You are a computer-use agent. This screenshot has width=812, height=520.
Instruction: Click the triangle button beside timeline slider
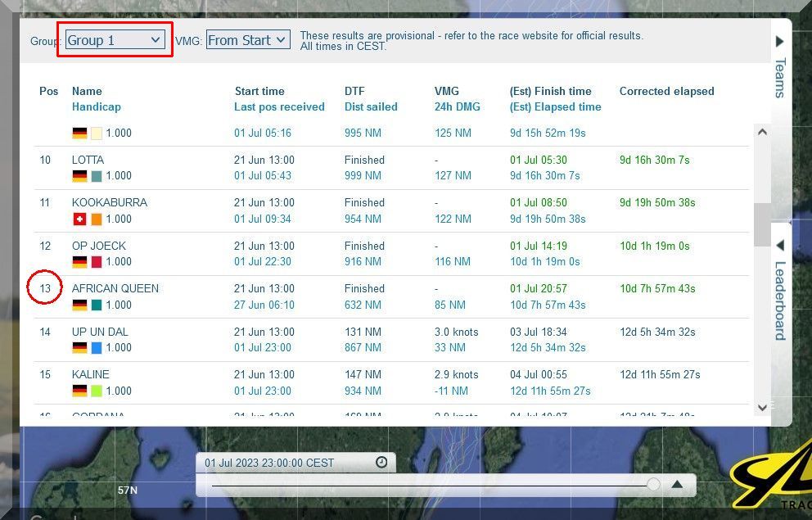click(x=677, y=485)
